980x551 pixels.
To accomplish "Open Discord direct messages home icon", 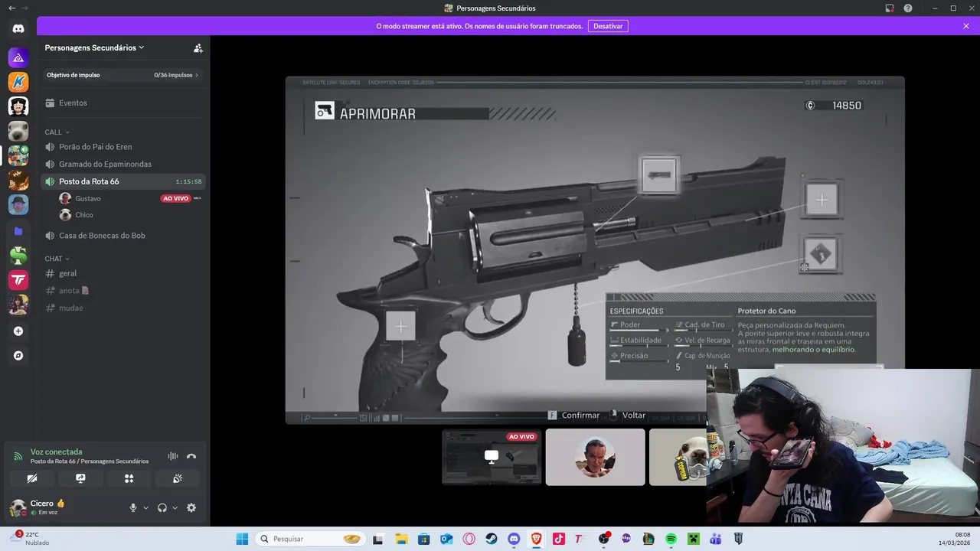I will 18,28.
